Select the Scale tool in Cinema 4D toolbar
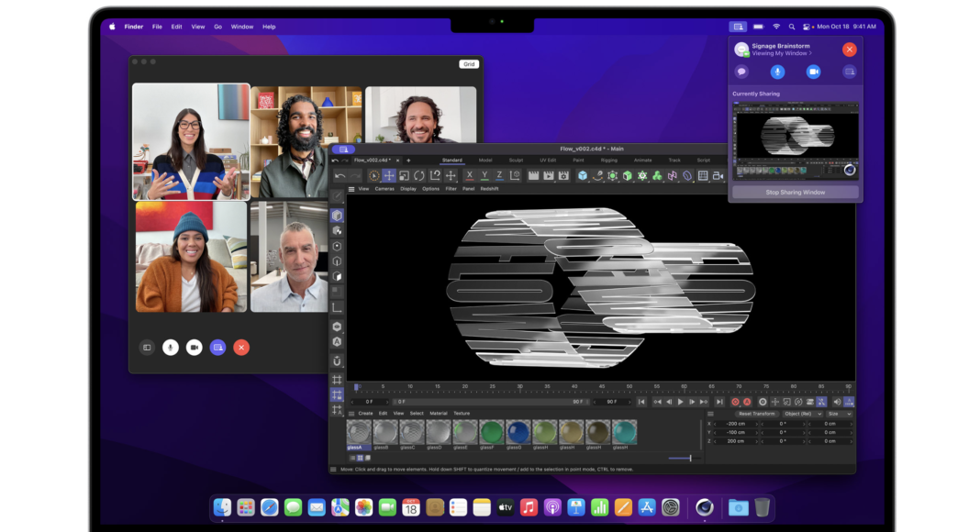The image size is (980, 532). point(404,176)
